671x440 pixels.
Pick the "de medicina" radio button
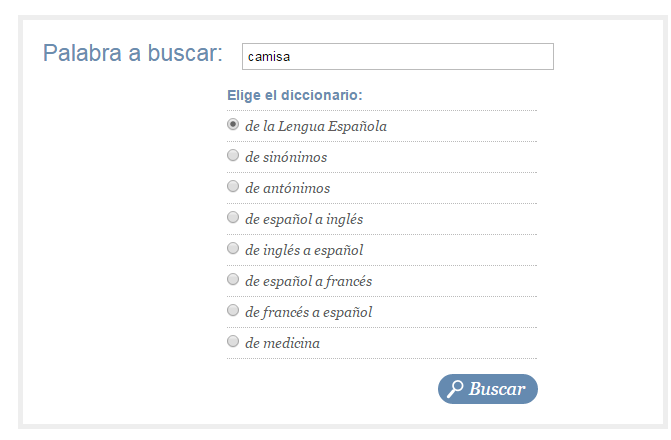(x=233, y=342)
